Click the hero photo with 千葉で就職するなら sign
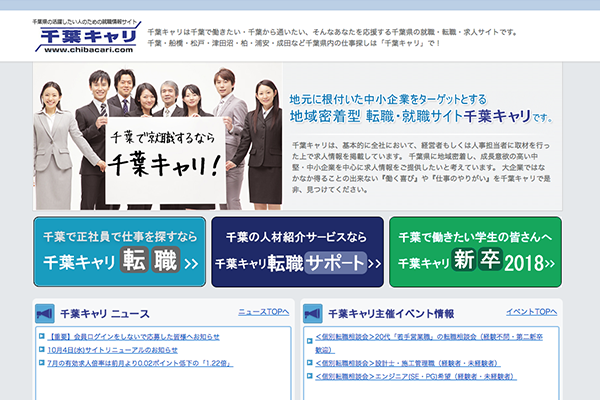The image size is (600, 400). click(158, 137)
